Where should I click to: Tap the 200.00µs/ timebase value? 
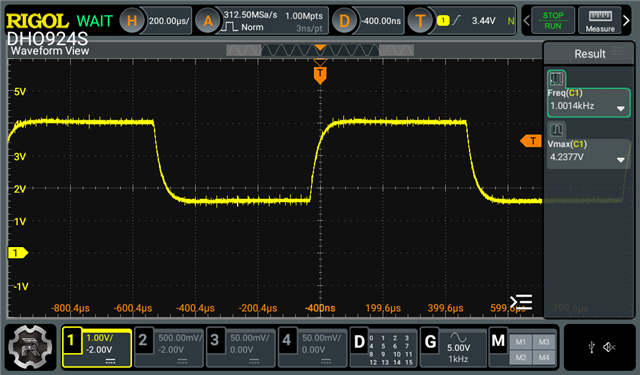pyautogui.click(x=169, y=21)
